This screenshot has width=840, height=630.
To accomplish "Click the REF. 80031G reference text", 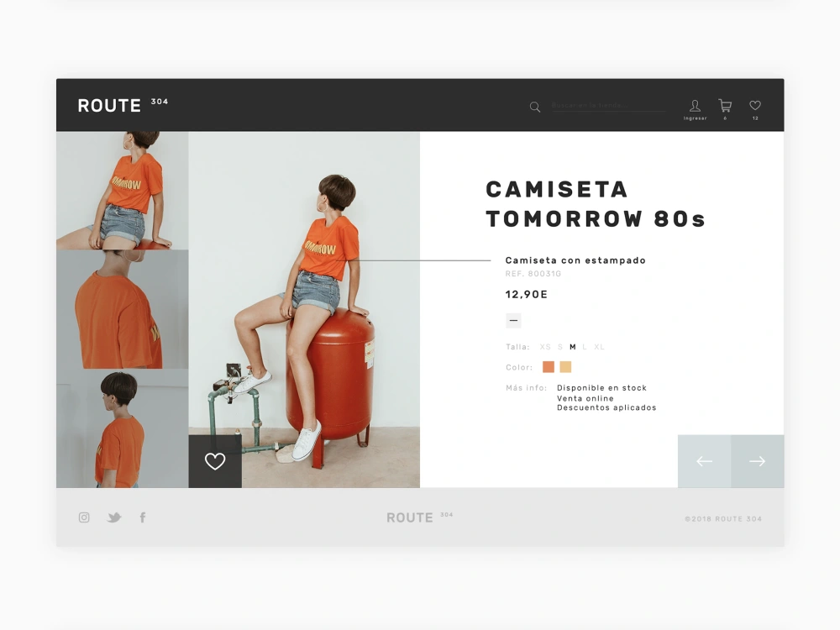I will (533, 274).
